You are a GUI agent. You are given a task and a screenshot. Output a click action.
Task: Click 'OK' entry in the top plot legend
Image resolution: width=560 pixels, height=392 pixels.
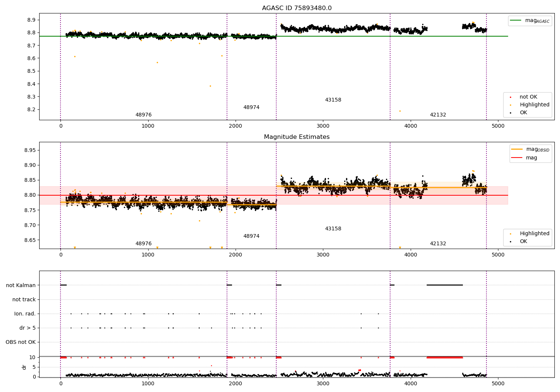coord(523,113)
